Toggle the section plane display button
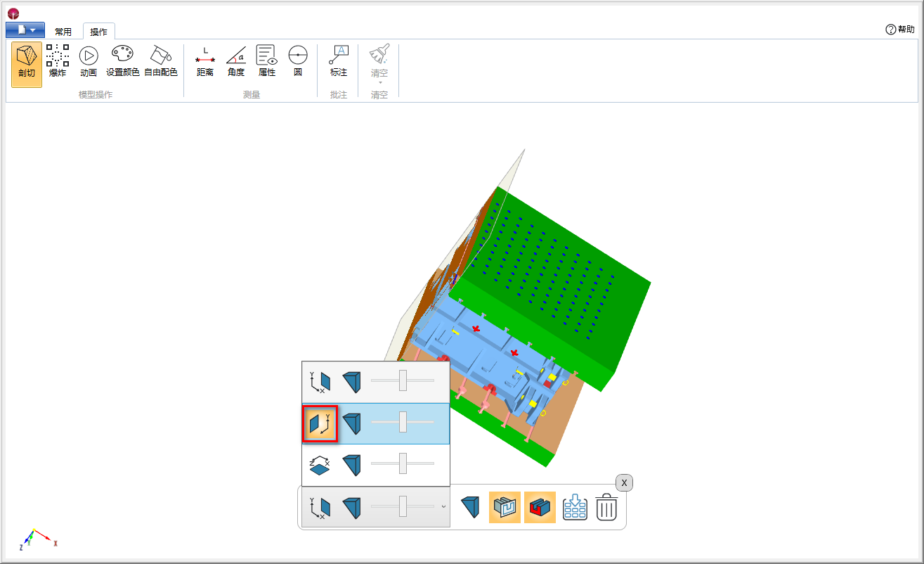This screenshot has height=564, width=924. point(505,507)
